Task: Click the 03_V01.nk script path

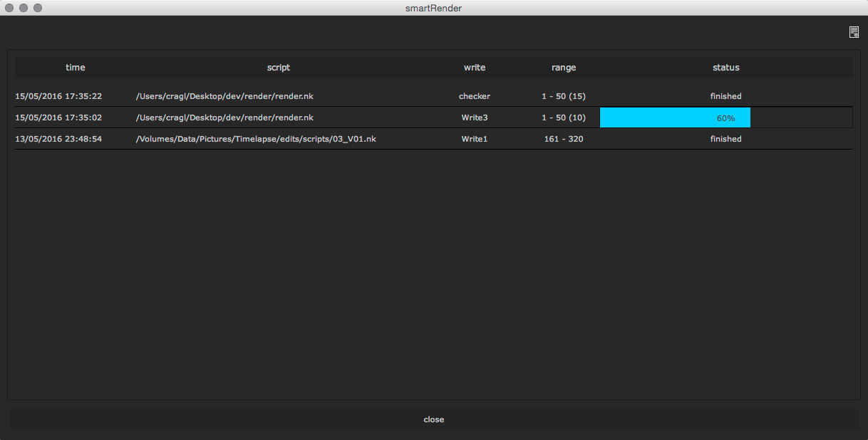Action: 256,139
